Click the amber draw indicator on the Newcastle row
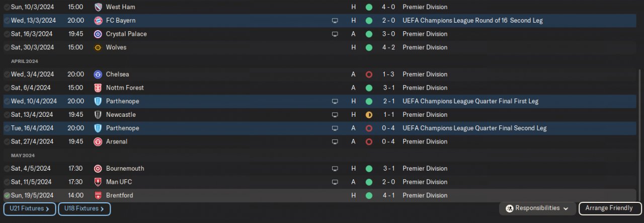The width and height of the screenshot is (644, 223). pos(369,115)
